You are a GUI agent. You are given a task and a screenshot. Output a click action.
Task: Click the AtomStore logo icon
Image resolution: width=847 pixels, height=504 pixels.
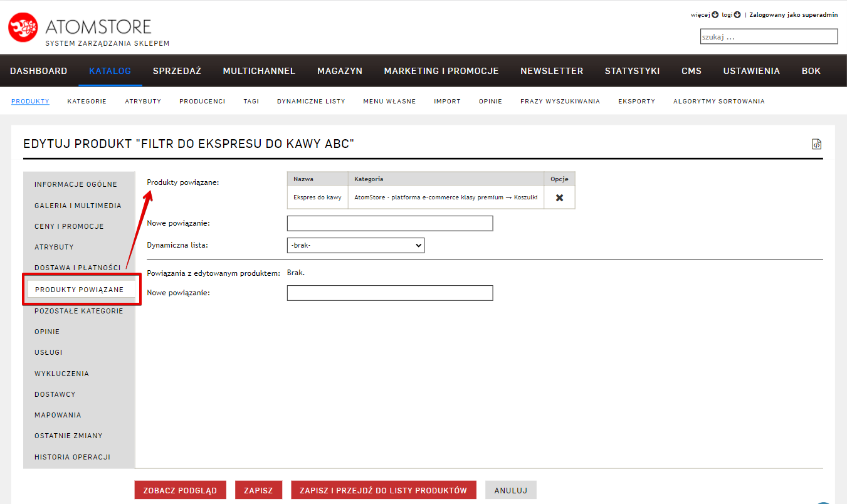point(23,28)
